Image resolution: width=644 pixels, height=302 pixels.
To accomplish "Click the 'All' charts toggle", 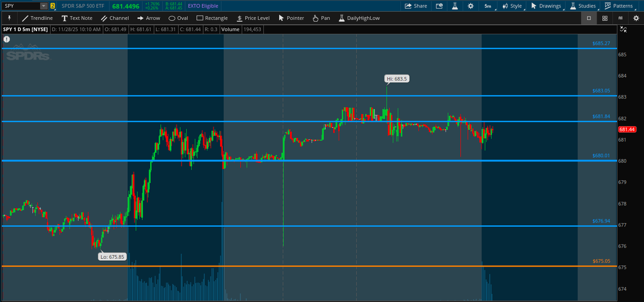I will click(620, 18).
